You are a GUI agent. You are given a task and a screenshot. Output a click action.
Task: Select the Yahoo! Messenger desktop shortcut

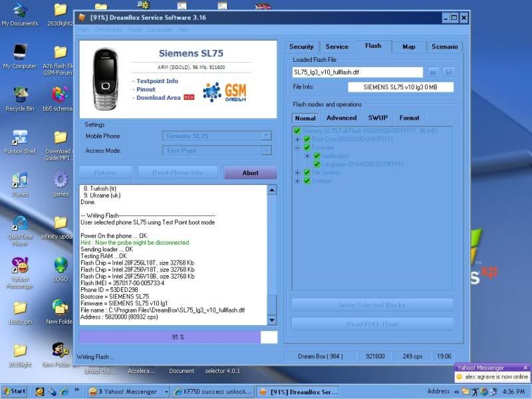tap(20, 273)
